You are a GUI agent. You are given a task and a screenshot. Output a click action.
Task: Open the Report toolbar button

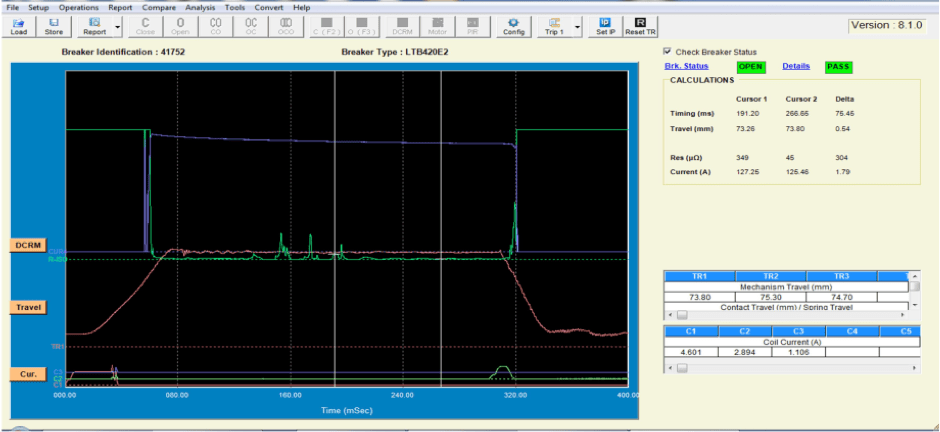pyautogui.click(x=95, y=25)
